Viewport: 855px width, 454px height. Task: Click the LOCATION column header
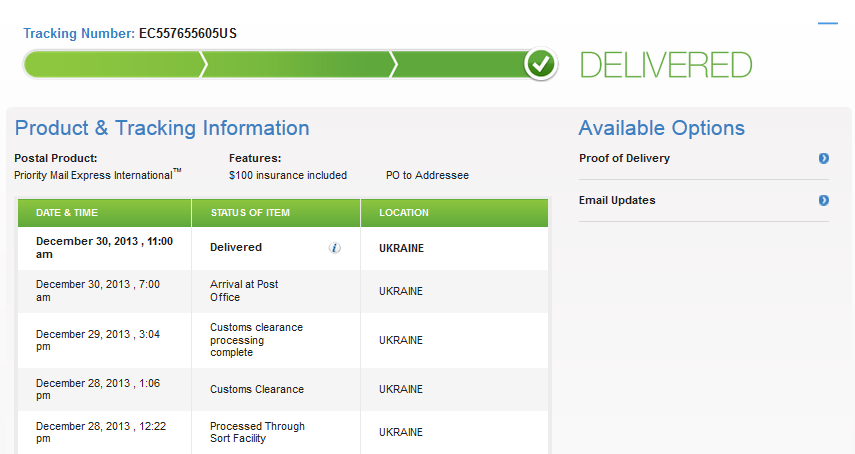[404, 213]
